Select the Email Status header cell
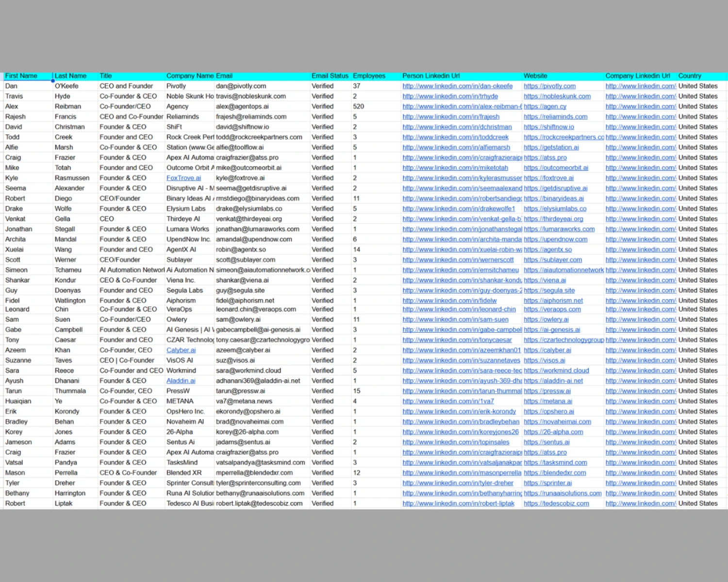 pyautogui.click(x=331, y=76)
